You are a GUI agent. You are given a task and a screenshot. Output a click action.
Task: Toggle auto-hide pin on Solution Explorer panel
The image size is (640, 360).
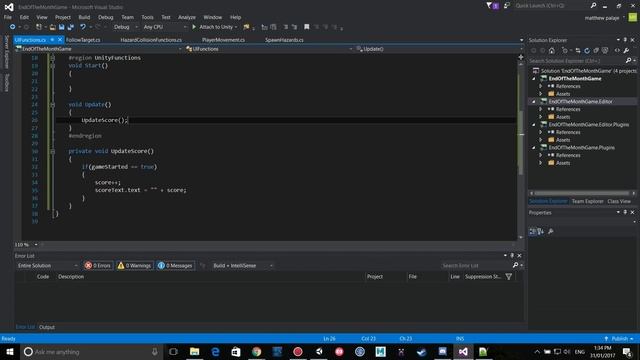point(625,40)
